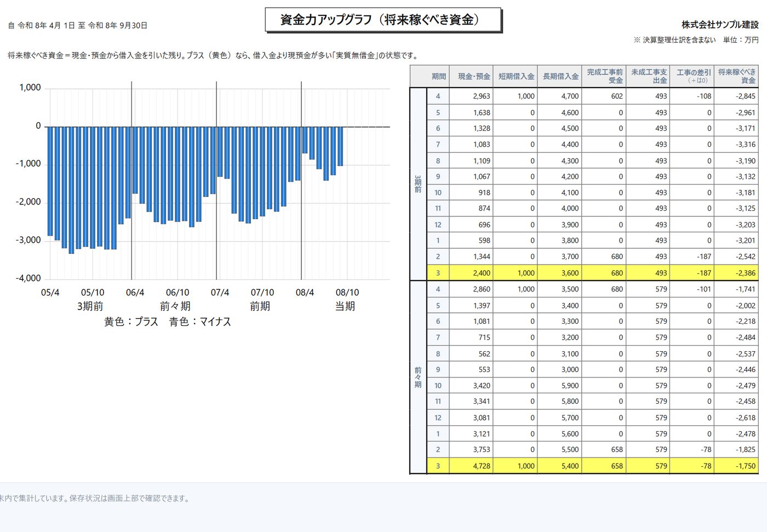Image resolution: width=767 pixels, height=532 pixels.
Task: Click the long-term loan value 5,900
Action: tap(559, 385)
